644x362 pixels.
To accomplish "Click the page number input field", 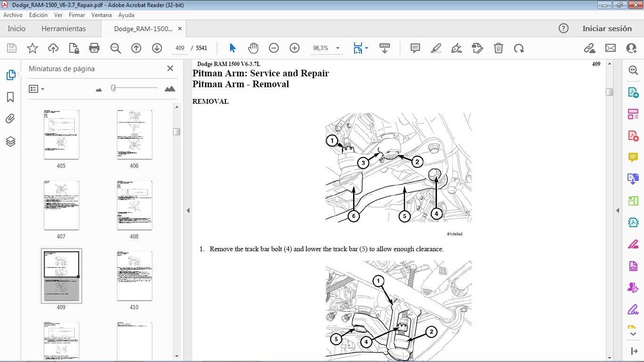I will 180,48.
